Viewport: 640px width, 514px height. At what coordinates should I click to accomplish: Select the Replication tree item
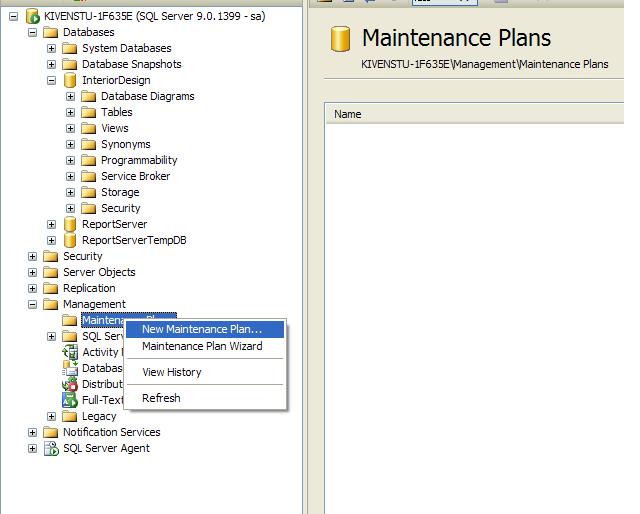(89, 288)
